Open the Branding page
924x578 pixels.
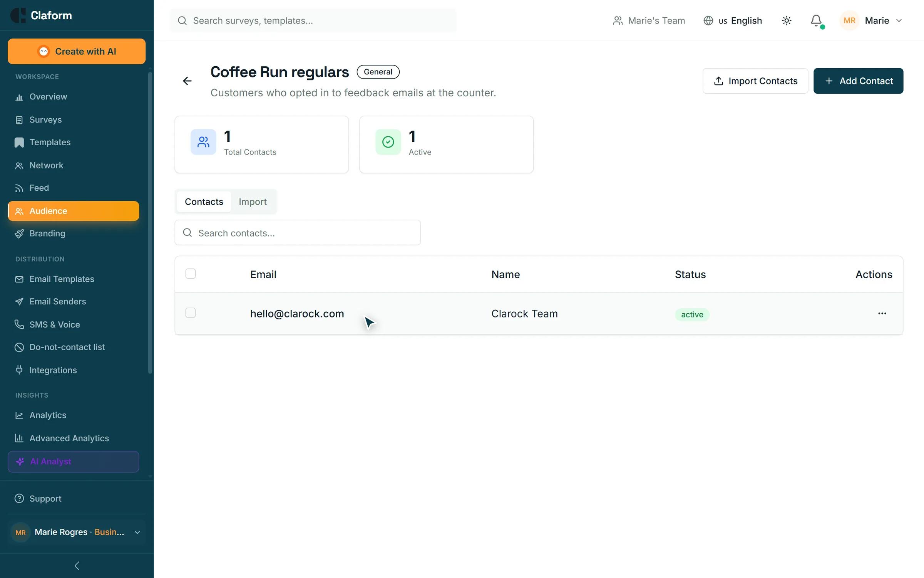coord(73,234)
